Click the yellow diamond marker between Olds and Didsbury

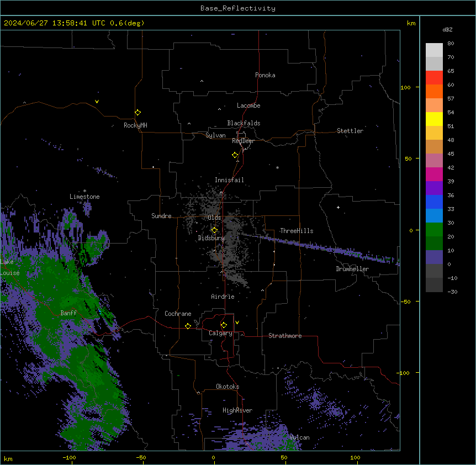coord(214,230)
